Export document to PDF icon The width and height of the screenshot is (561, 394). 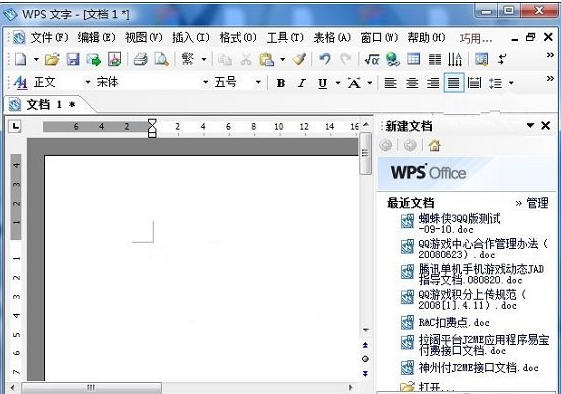(x=115, y=59)
